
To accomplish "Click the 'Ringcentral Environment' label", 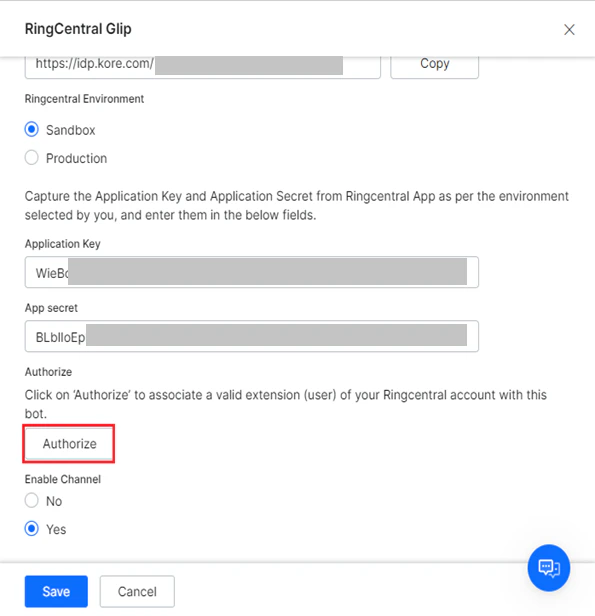I will (84, 99).
